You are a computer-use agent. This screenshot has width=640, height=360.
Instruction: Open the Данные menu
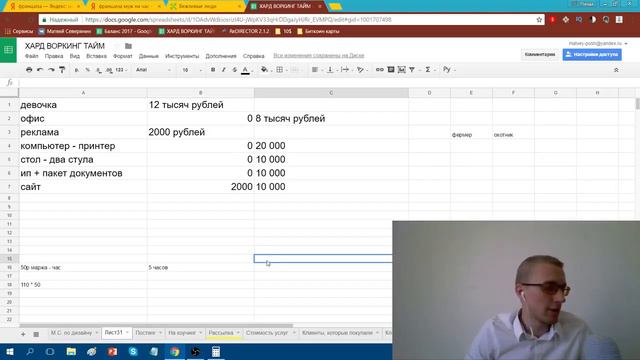(149, 56)
